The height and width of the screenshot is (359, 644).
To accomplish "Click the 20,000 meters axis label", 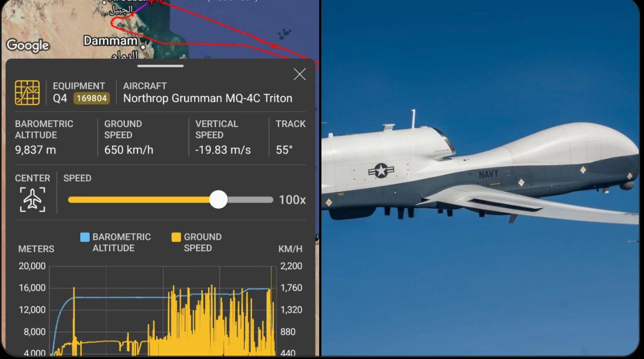I will 32,266.
